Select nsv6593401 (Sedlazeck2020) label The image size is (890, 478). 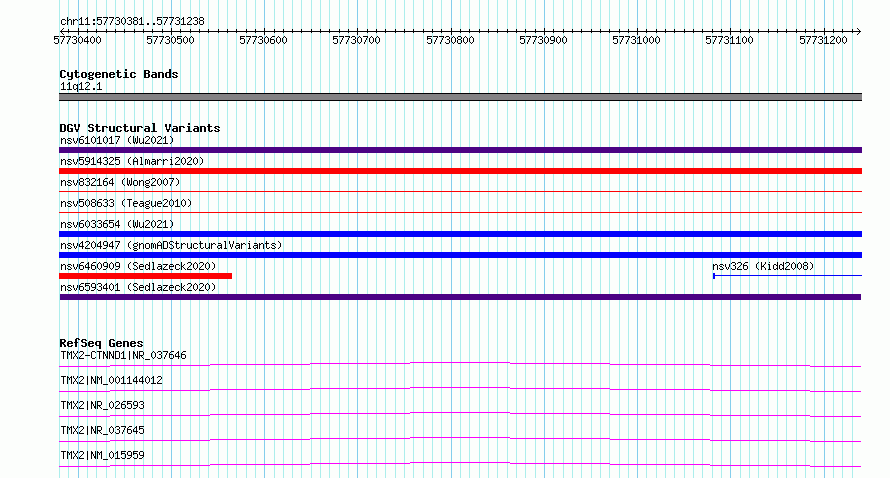click(x=138, y=287)
